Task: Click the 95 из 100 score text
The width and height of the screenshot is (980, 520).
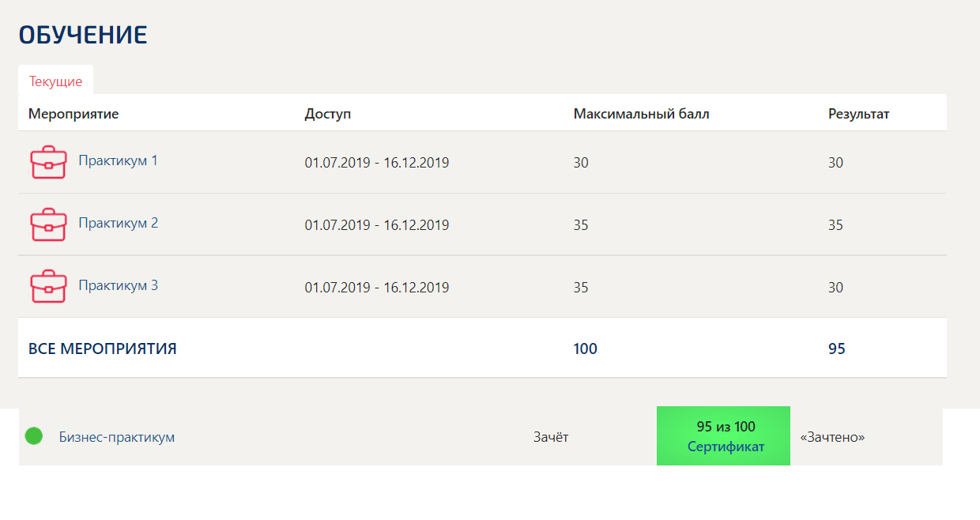Action: pos(726,427)
